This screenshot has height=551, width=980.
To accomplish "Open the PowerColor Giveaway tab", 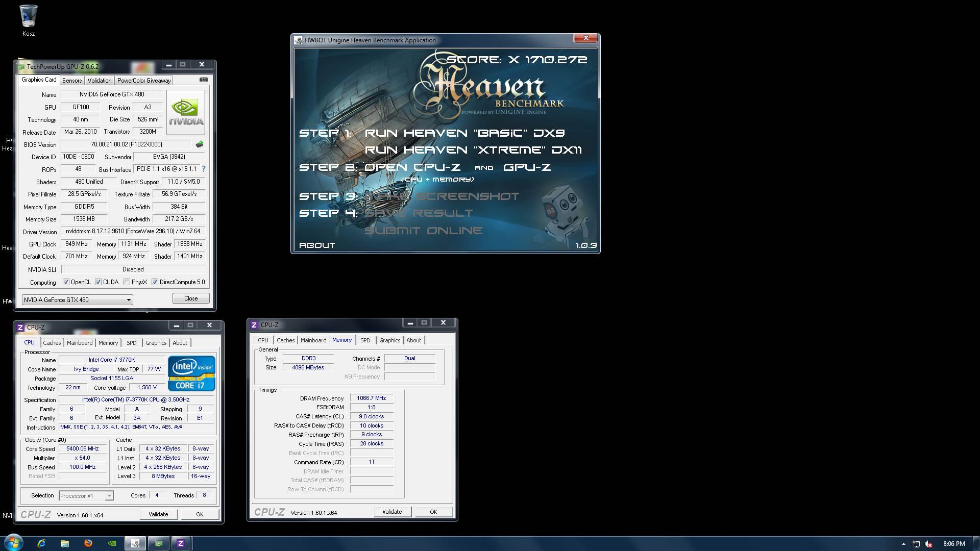I will point(144,81).
